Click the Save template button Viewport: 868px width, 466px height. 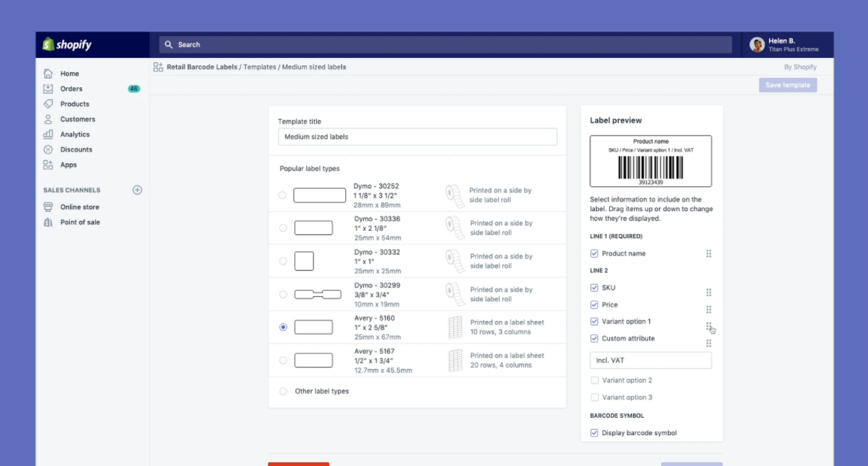[x=788, y=85]
